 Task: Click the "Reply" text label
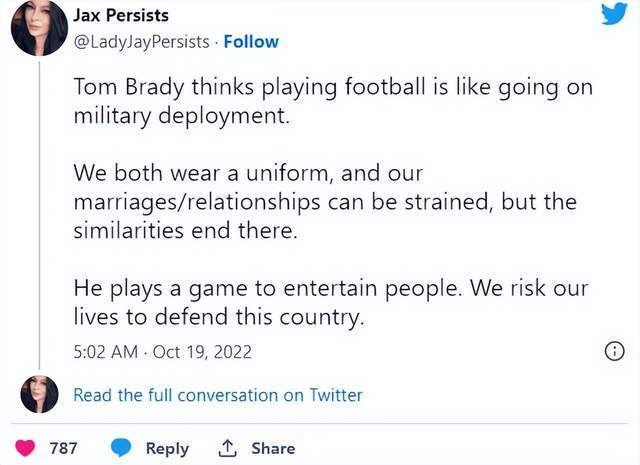[x=167, y=448]
